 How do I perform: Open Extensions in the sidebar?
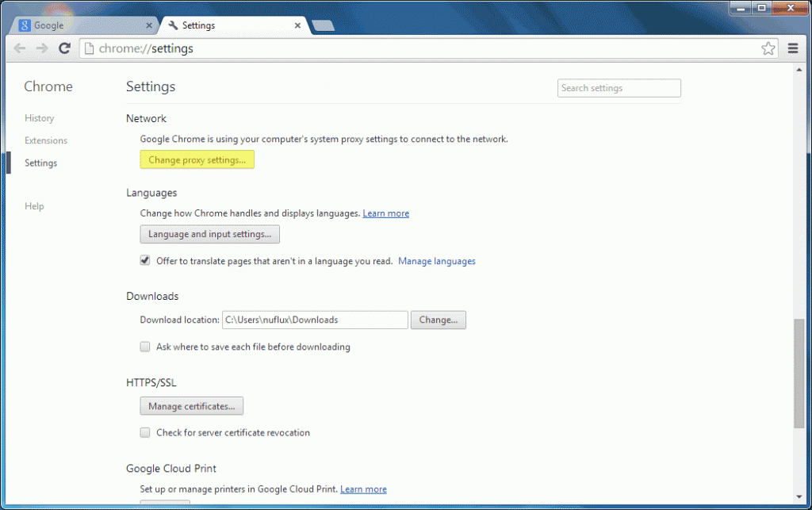[x=46, y=140]
